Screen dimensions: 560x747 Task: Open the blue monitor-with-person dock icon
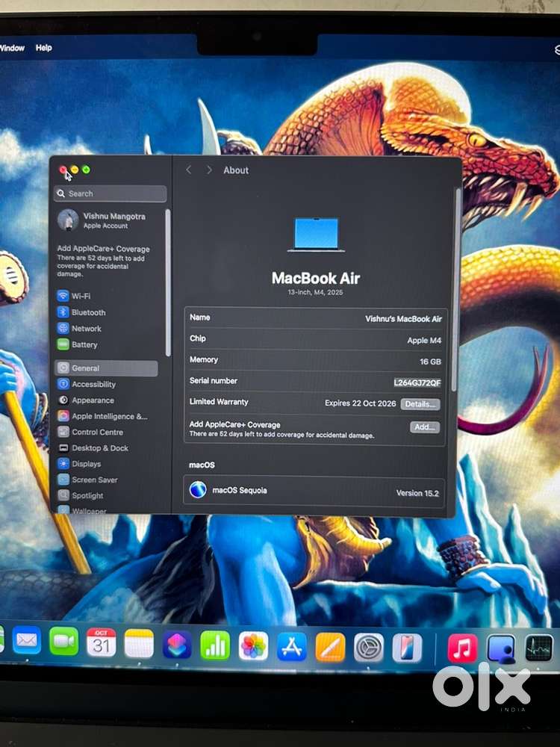point(501,649)
